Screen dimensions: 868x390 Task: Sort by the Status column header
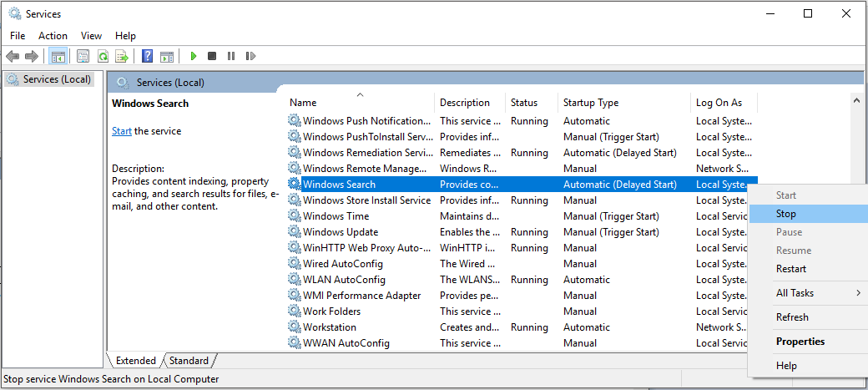tap(532, 103)
